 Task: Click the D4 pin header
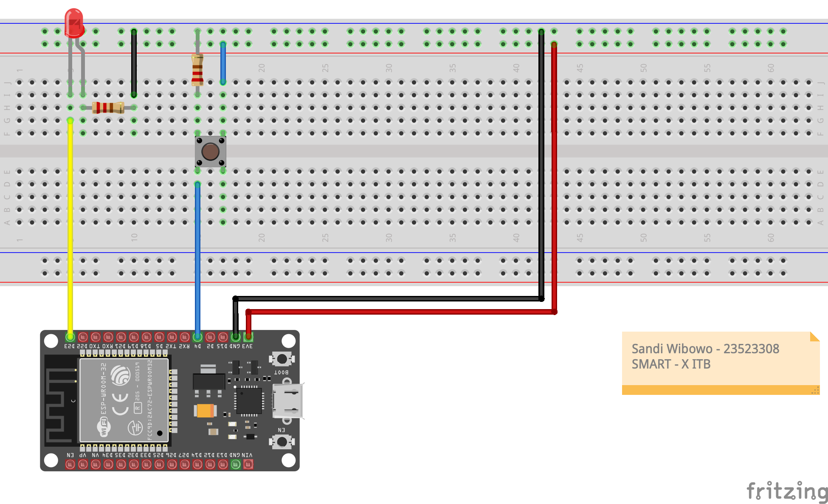197,337
